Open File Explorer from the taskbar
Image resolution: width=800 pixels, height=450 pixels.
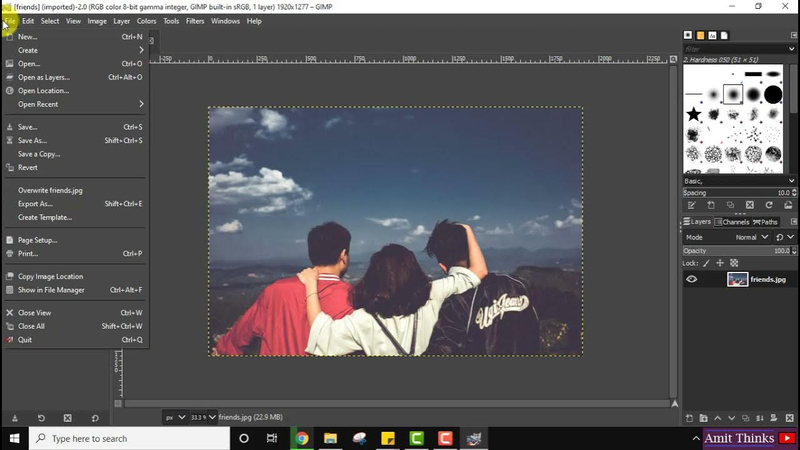point(330,438)
